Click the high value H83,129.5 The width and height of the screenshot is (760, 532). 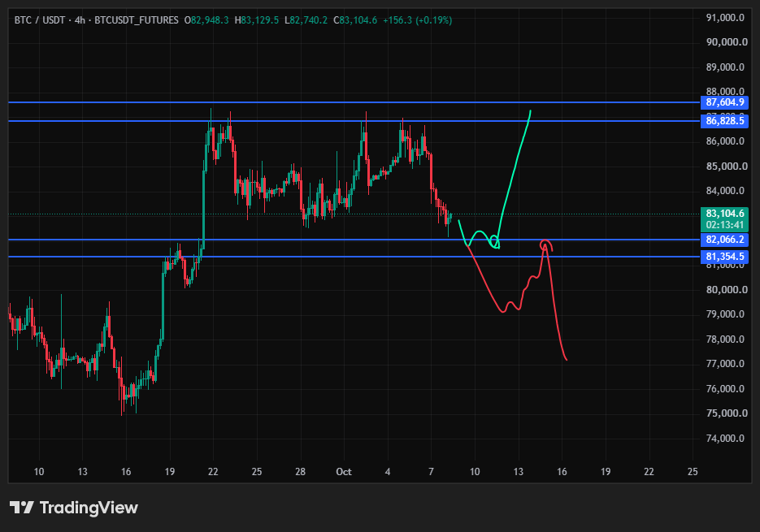point(256,20)
